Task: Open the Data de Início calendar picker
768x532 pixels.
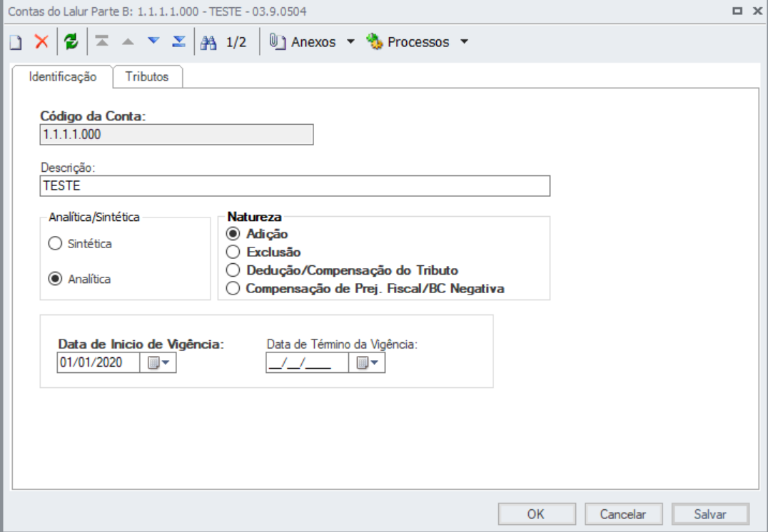Action: [156, 362]
